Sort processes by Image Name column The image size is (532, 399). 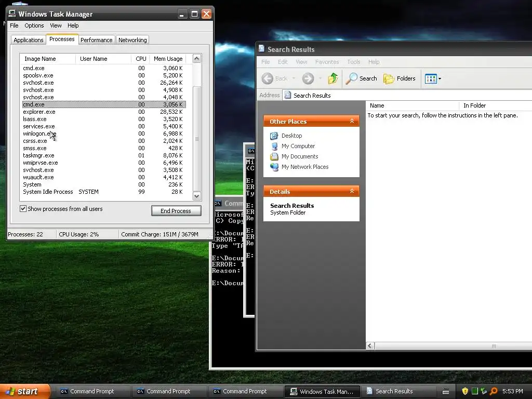(47, 59)
